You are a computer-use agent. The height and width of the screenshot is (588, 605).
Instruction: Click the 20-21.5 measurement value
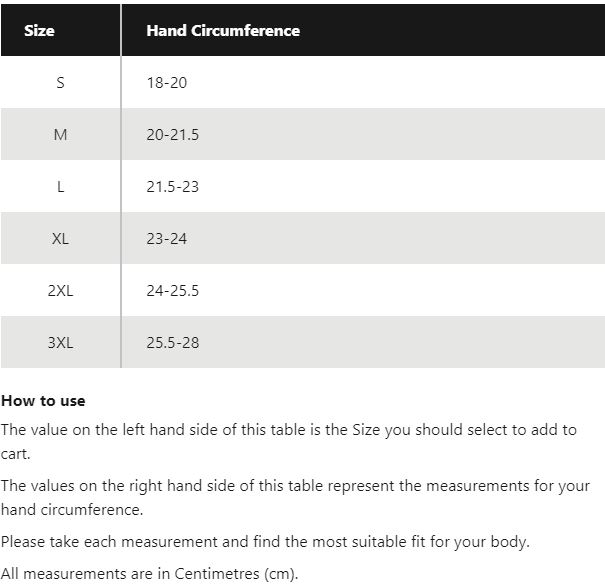coord(172,135)
